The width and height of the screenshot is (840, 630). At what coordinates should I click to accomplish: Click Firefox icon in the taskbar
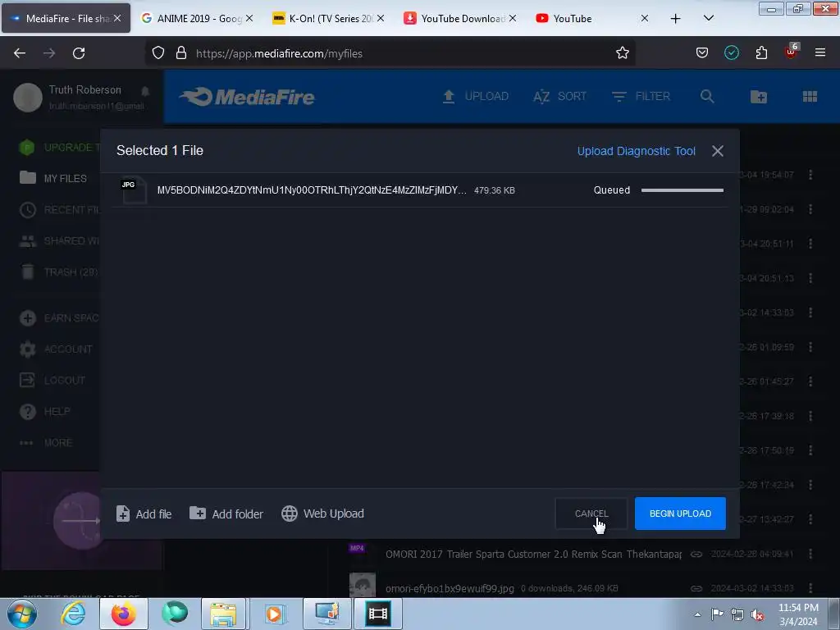pyautogui.click(x=124, y=614)
